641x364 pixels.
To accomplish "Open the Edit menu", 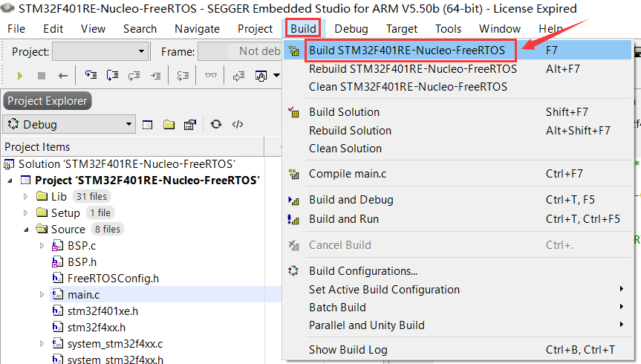I will click(53, 29).
